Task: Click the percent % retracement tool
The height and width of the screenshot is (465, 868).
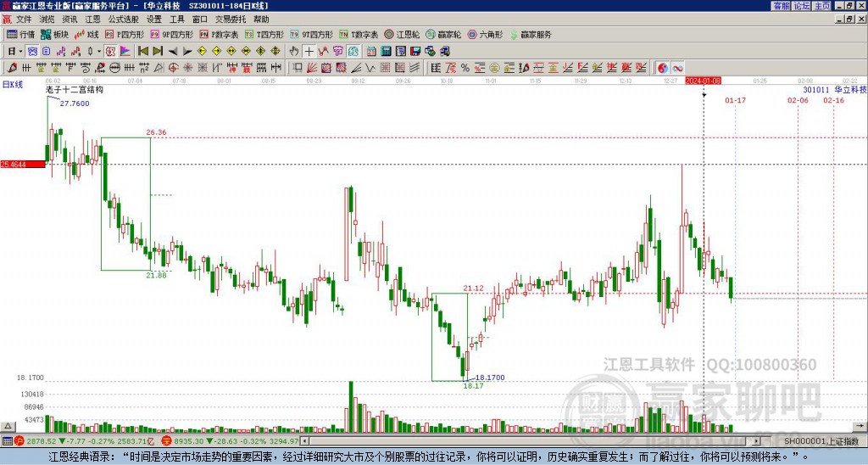Action: pos(465,68)
